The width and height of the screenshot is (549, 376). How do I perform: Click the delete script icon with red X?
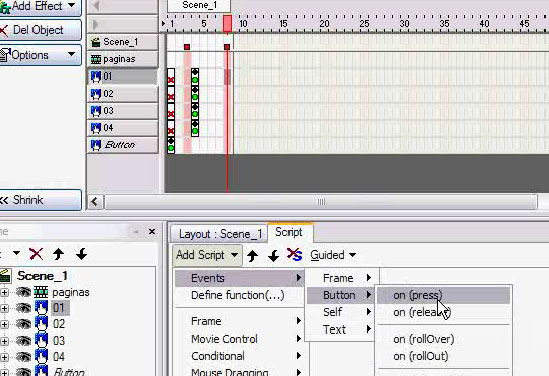coord(294,255)
